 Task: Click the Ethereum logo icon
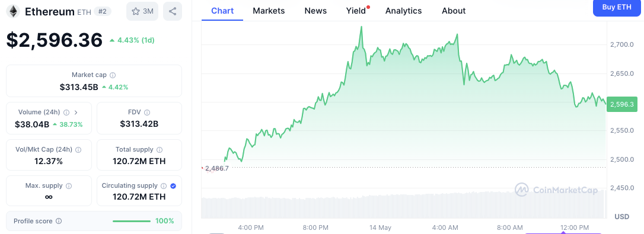[x=14, y=11]
